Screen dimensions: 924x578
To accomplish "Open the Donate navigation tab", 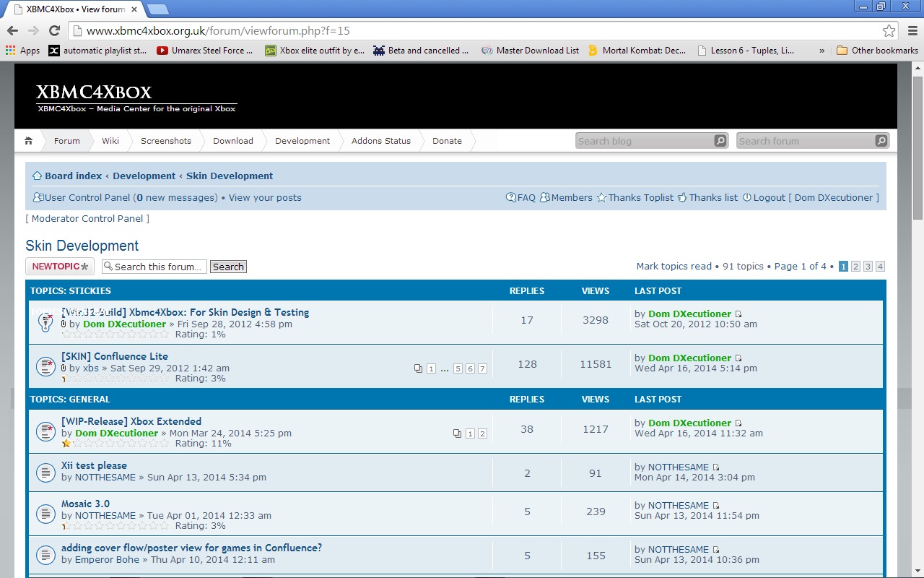I will (447, 141).
